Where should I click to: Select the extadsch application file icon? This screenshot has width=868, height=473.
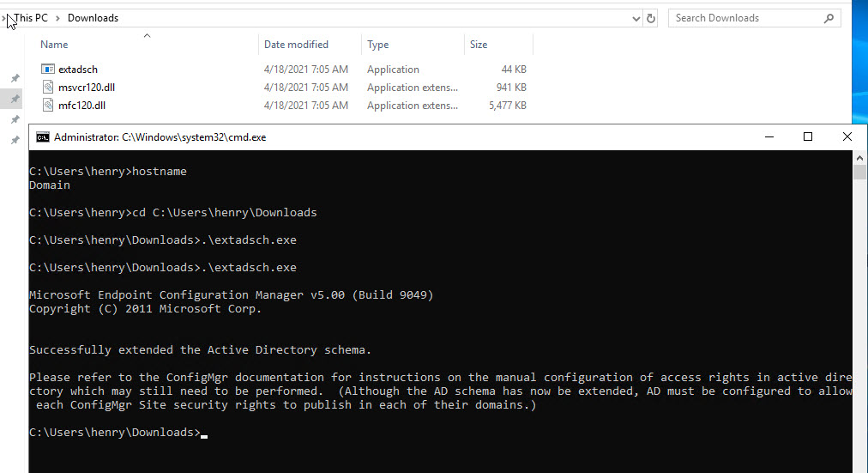[48, 70]
